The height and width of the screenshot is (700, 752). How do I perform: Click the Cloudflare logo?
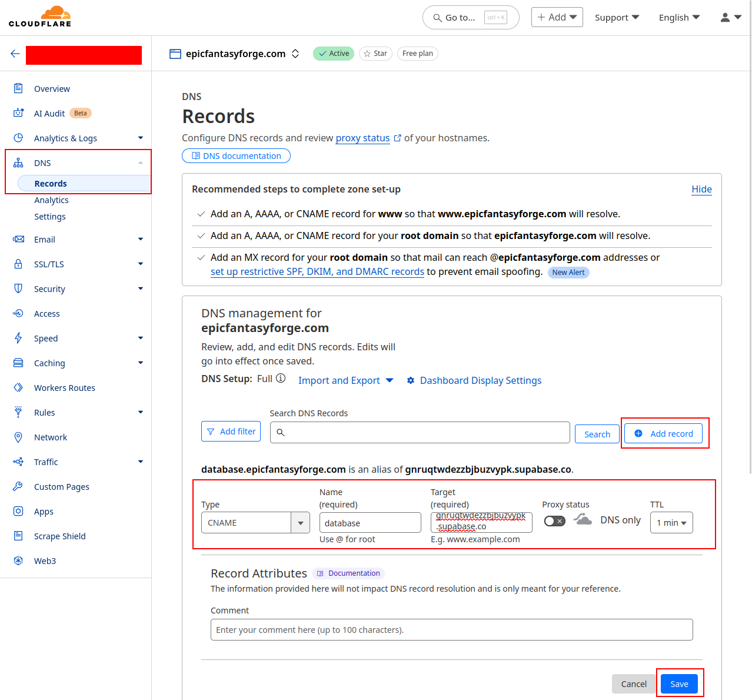40,16
